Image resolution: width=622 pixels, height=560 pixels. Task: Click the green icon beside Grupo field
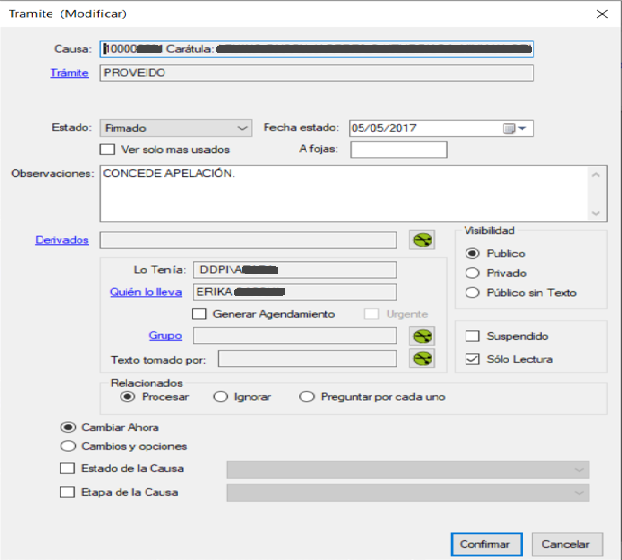coord(423,337)
